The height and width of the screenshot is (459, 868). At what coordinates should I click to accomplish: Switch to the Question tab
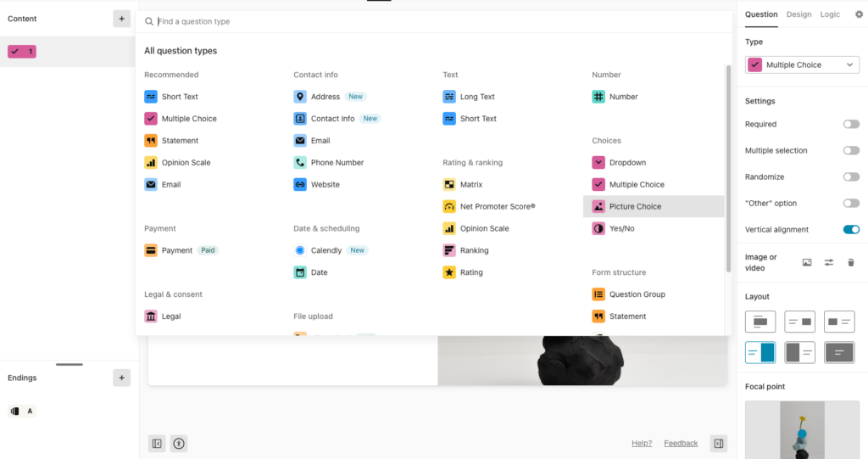(761, 14)
